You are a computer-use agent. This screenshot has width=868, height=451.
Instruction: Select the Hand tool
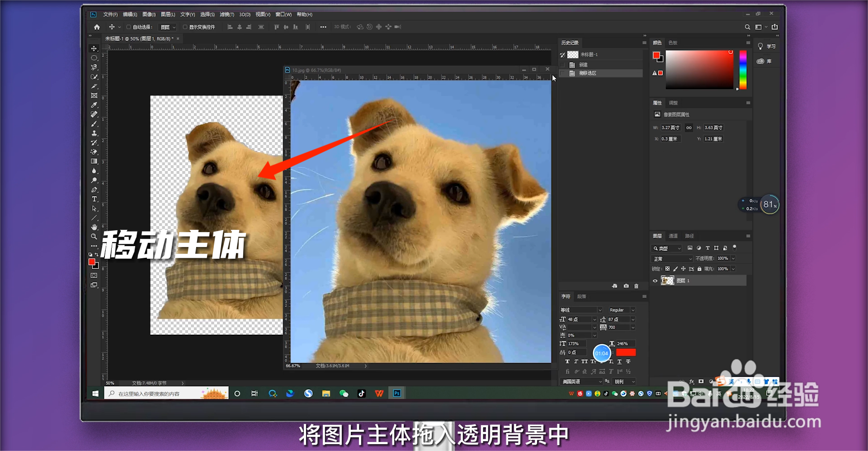(94, 227)
